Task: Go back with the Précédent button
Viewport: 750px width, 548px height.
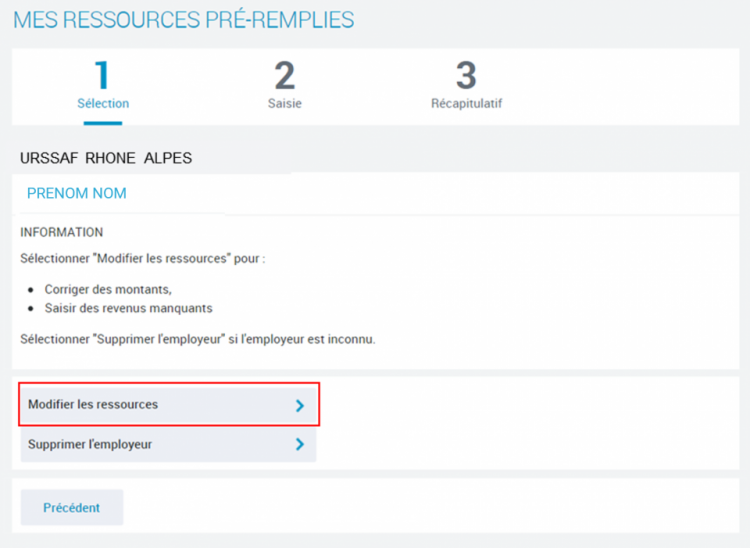Action: [72, 507]
